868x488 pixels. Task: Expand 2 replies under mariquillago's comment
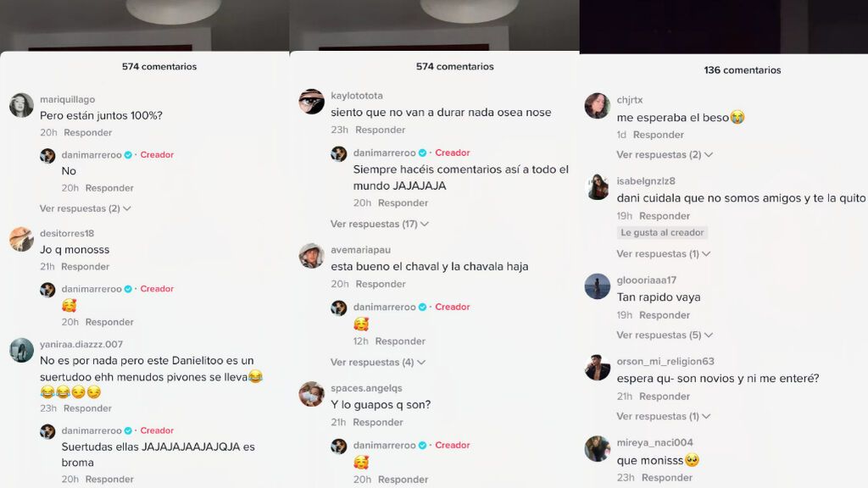point(86,208)
